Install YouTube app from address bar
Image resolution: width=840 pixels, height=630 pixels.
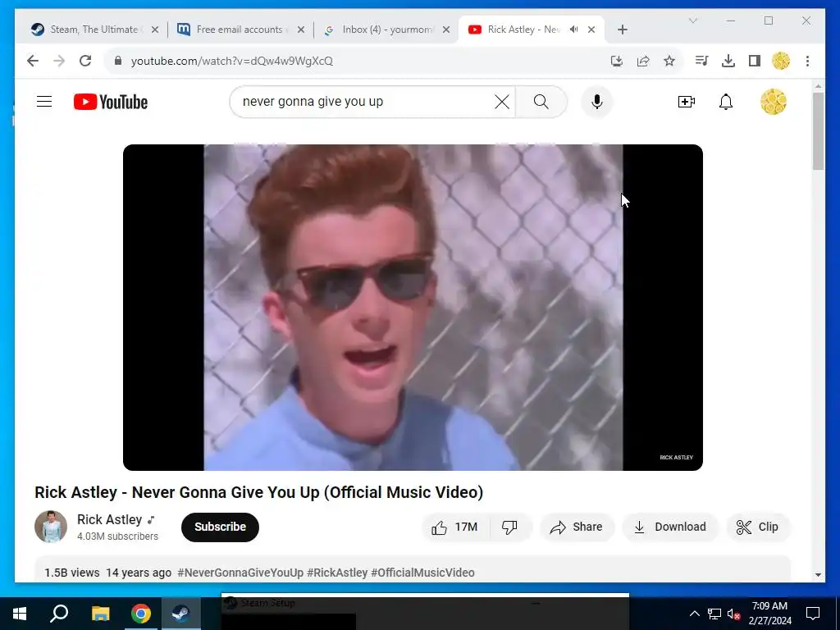(x=617, y=61)
